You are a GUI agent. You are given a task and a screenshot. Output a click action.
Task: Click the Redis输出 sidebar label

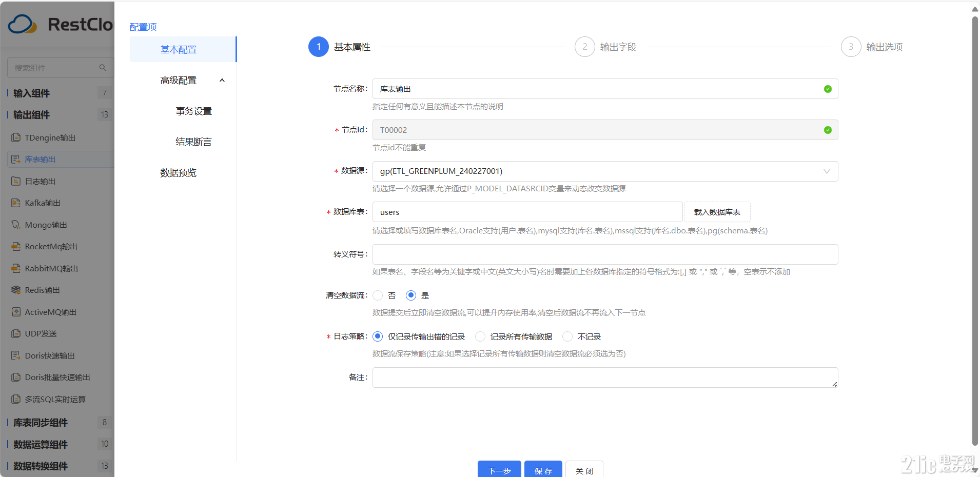(43, 290)
